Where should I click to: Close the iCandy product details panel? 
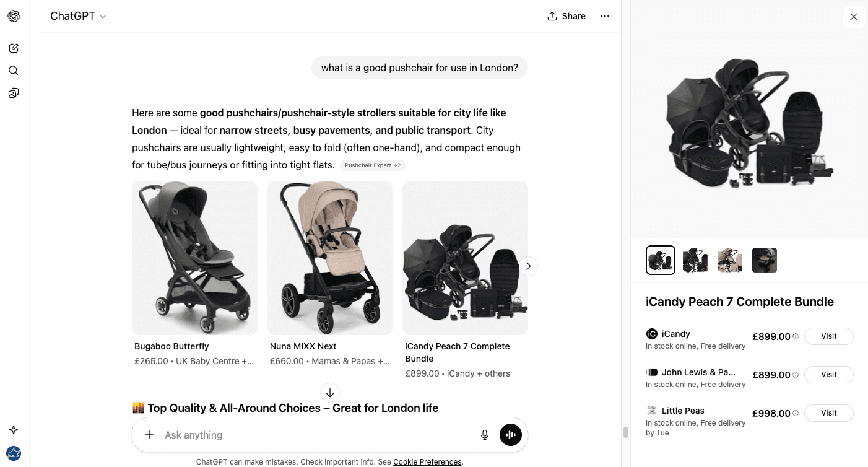[854, 17]
